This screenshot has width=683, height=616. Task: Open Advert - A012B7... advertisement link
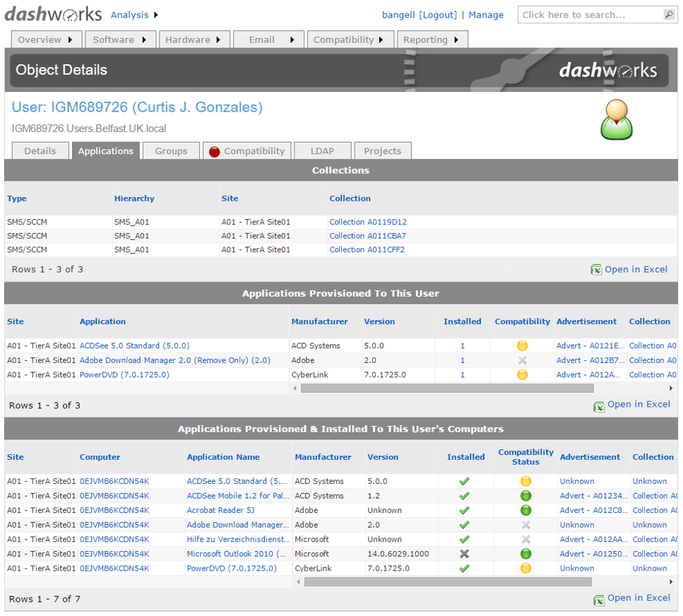click(590, 360)
